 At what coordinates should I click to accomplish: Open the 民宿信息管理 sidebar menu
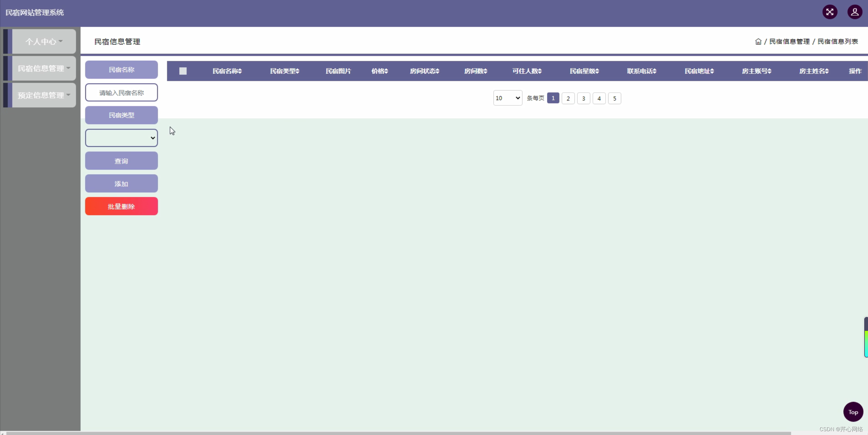(x=44, y=68)
